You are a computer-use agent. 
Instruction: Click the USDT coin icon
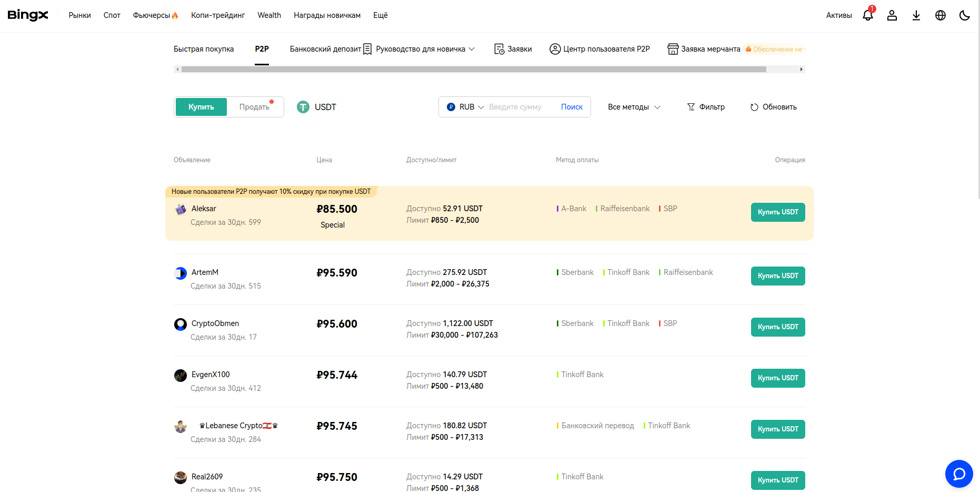pyautogui.click(x=303, y=107)
